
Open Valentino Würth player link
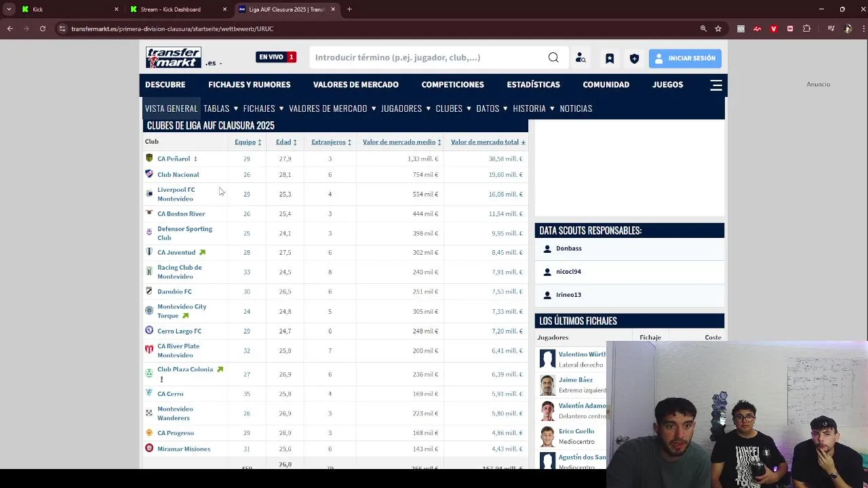[583, 354]
